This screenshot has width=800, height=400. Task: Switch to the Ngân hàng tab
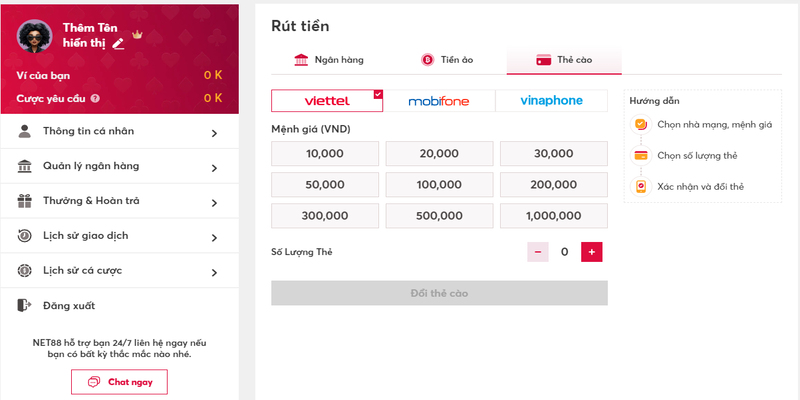coord(329,60)
